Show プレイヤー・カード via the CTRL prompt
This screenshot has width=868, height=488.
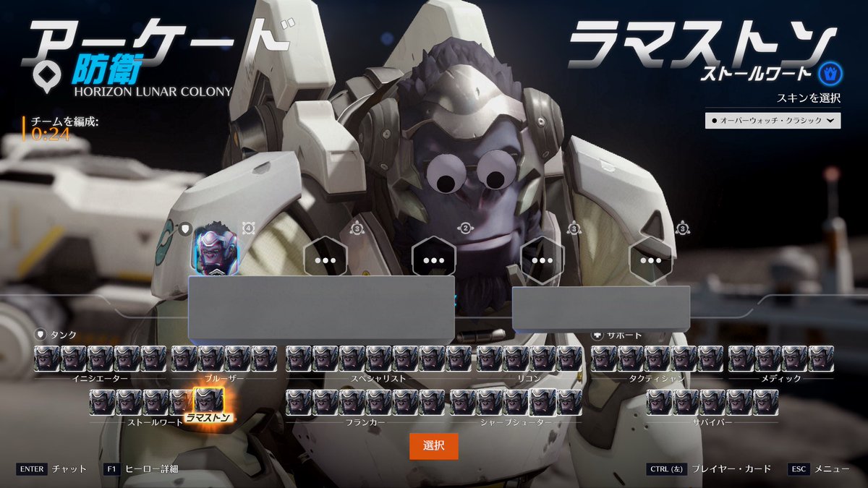click(709, 469)
